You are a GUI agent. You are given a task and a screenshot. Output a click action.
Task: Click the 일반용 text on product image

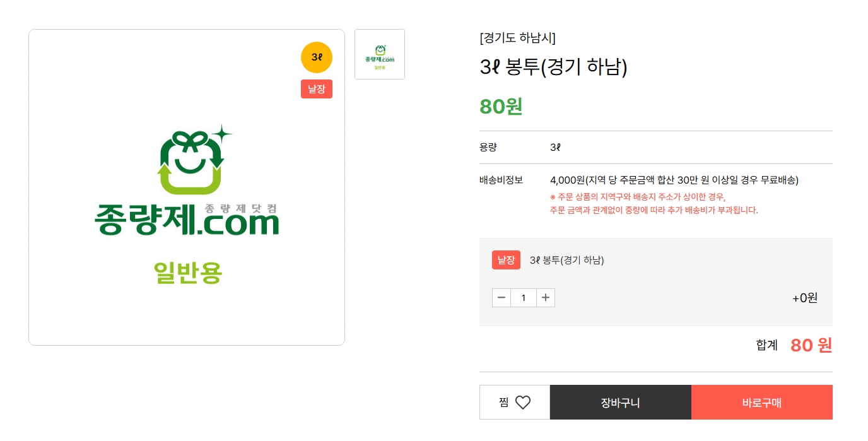click(188, 273)
